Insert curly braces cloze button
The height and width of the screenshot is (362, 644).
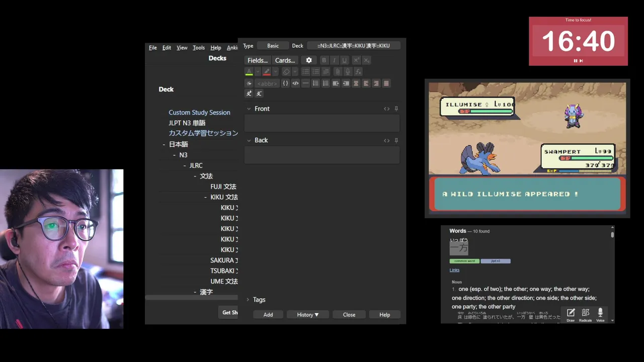(x=285, y=83)
